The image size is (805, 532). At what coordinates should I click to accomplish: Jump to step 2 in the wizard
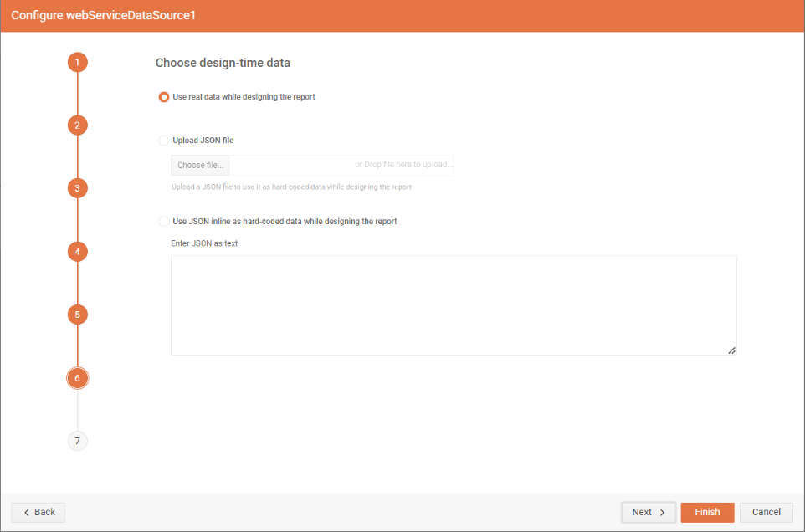[x=77, y=125]
